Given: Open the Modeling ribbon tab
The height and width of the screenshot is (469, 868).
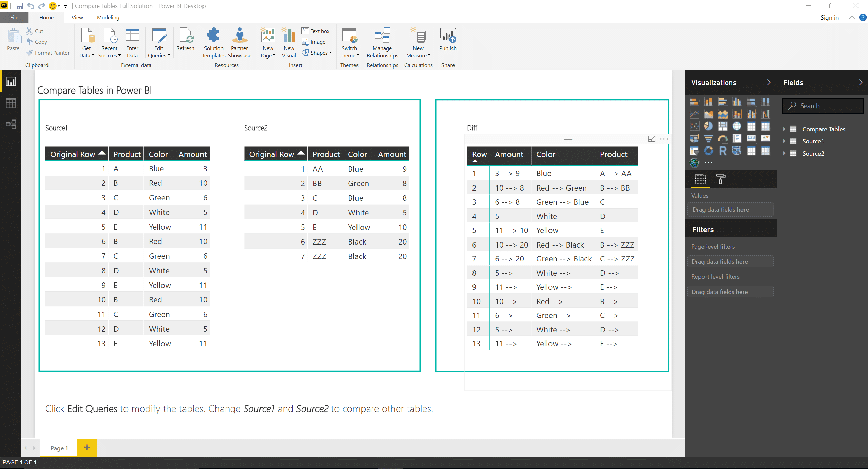Looking at the screenshot, I should pos(108,17).
